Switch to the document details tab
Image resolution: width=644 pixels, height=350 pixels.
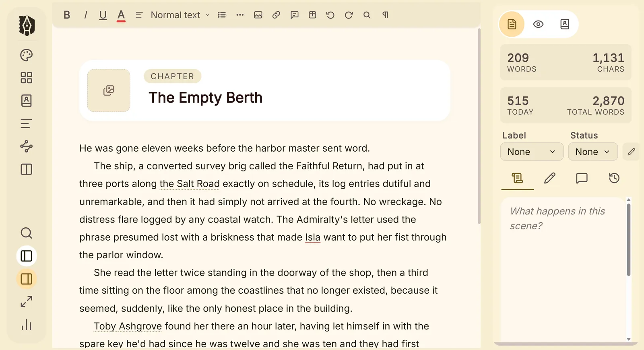coord(512,24)
